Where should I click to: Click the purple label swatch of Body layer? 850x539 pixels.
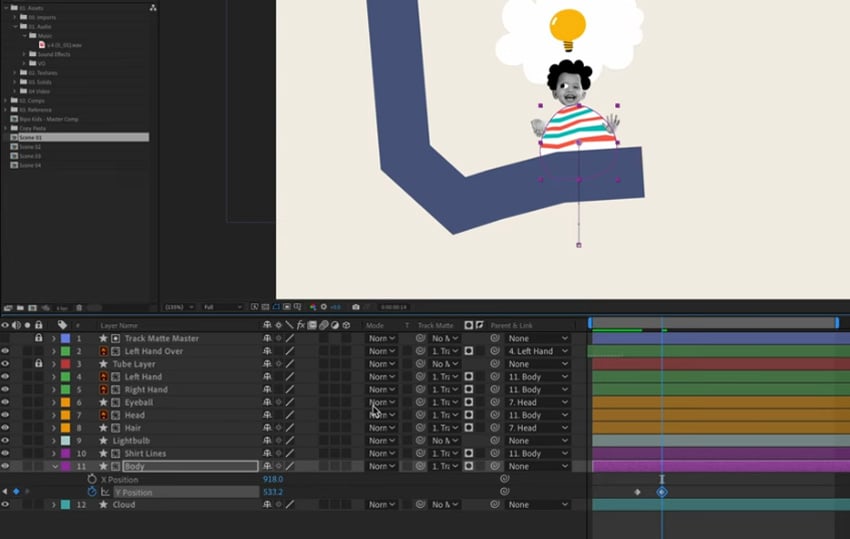[65, 466]
